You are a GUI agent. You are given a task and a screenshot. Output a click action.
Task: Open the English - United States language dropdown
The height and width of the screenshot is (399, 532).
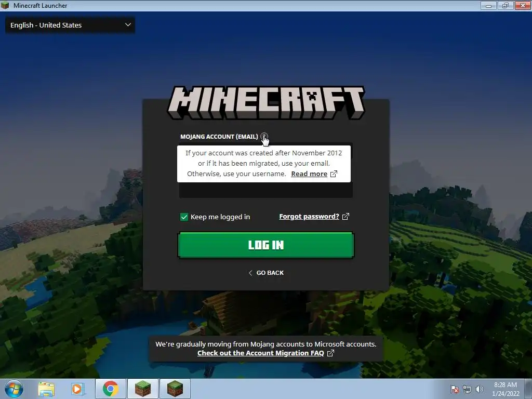tap(70, 25)
